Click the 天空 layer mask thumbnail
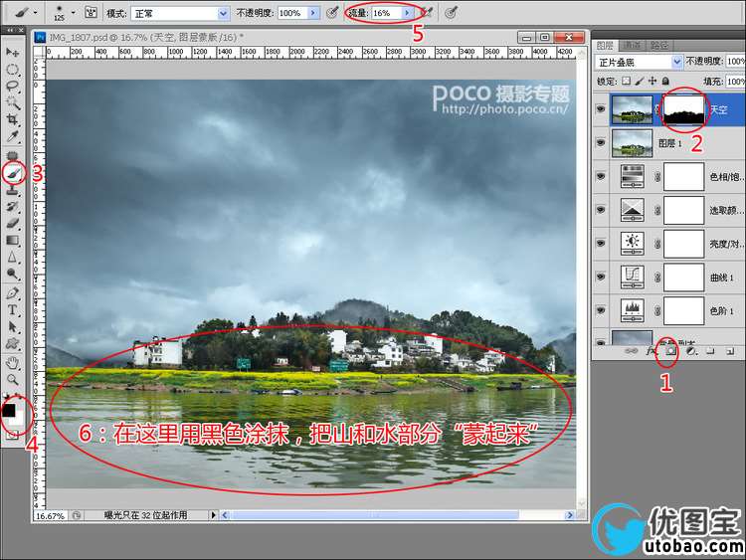 click(x=683, y=109)
